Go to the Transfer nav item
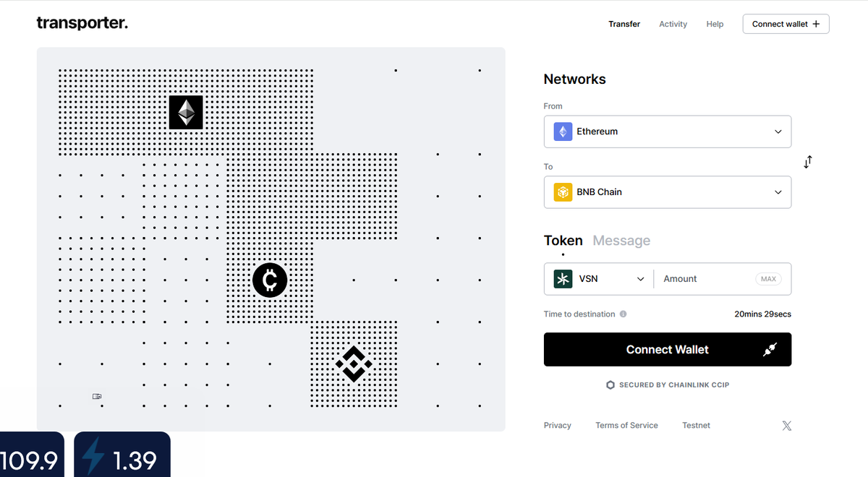The height and width of the screenshot is (477, 868). [624, 24]
